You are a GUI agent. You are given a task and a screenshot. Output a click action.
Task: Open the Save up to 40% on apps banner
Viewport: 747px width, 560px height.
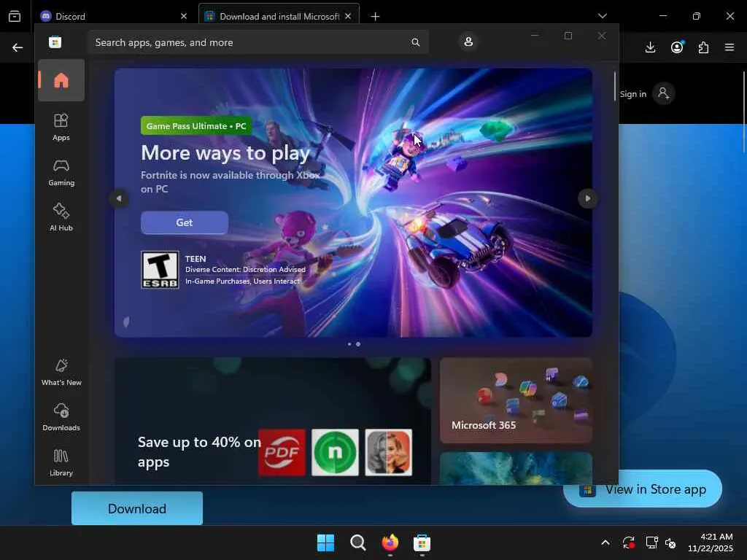pos(273,421)
